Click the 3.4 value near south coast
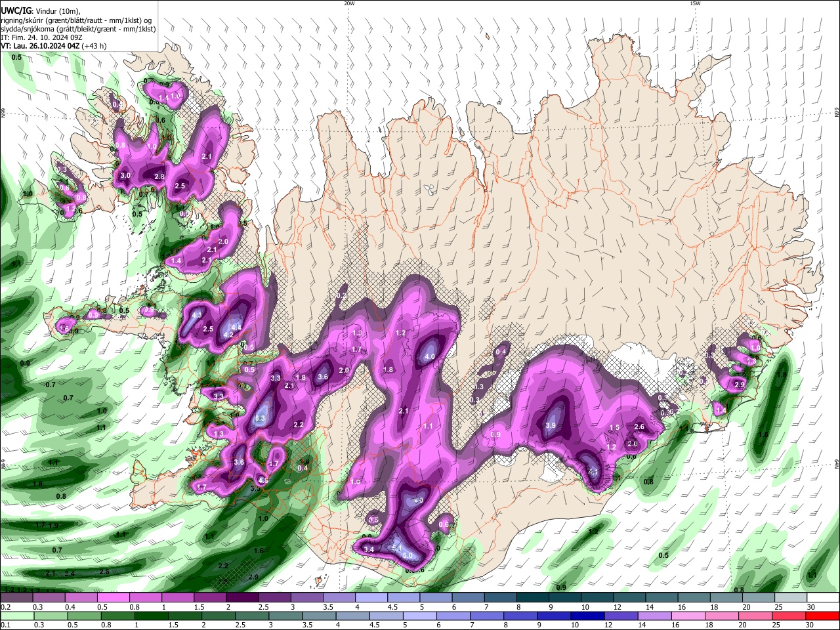 tap(369, 549)
